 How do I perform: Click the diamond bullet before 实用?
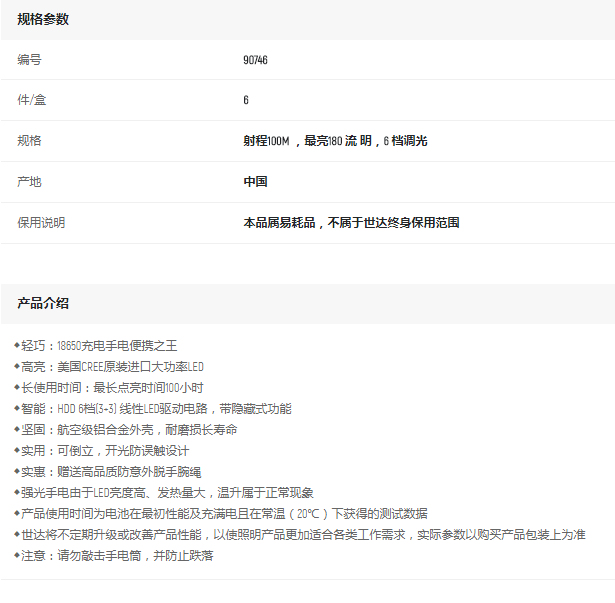click(x=17, y=450)
